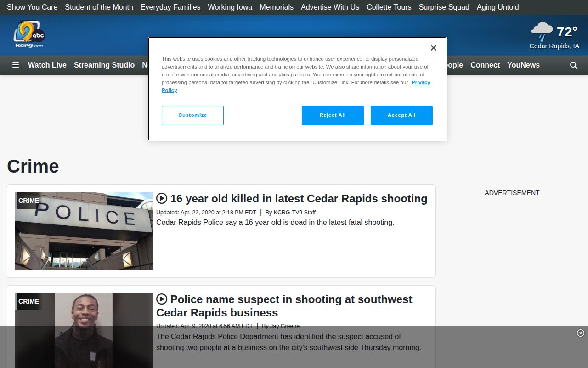This screenshot has height=368, width=588.
Task: Click 16 year old is dead summary text
Action: pos(275,222)
